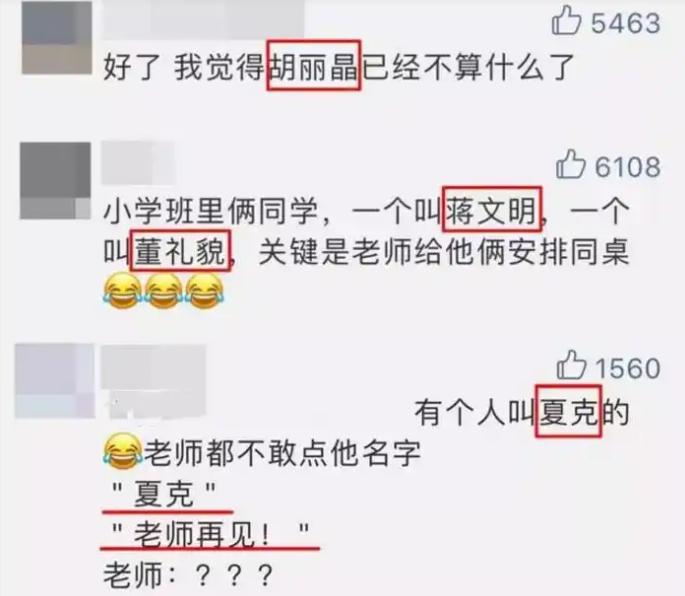Select the highlighted name 胡丽晶
The width and height of the screenshot is (685, 596).
tap(314, 66)
